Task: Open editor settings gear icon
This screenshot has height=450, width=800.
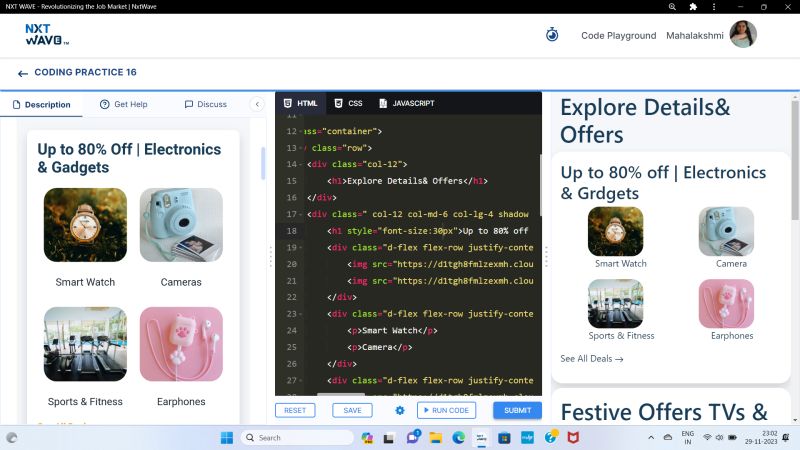Action: [400, 410]
